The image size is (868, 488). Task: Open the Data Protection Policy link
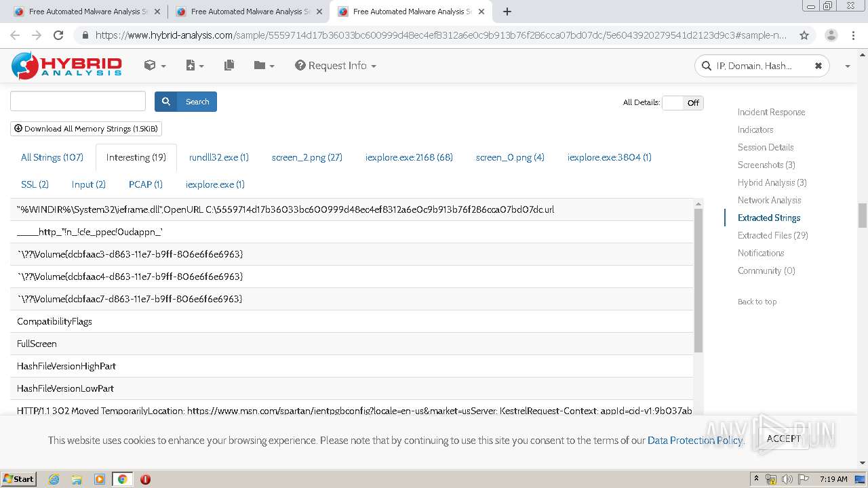[695, 440]
